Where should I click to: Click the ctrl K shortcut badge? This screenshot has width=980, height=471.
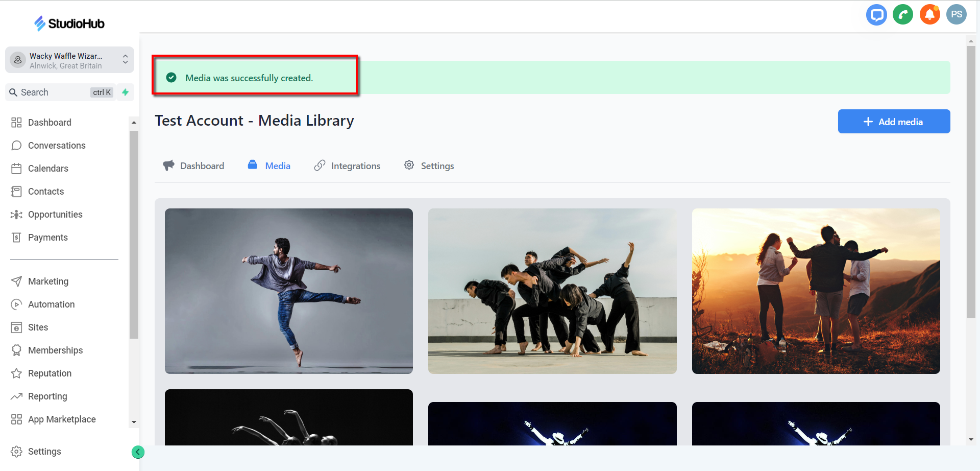[x=102, y=92]
